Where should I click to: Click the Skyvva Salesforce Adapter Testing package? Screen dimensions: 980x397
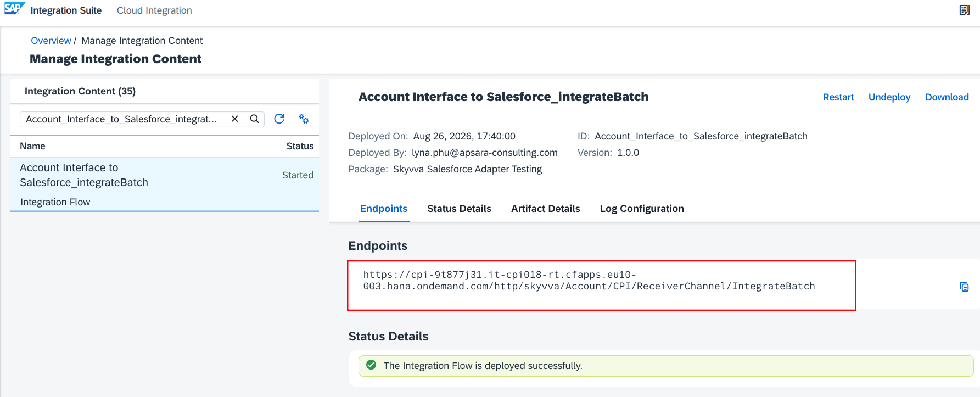[468, 169]
